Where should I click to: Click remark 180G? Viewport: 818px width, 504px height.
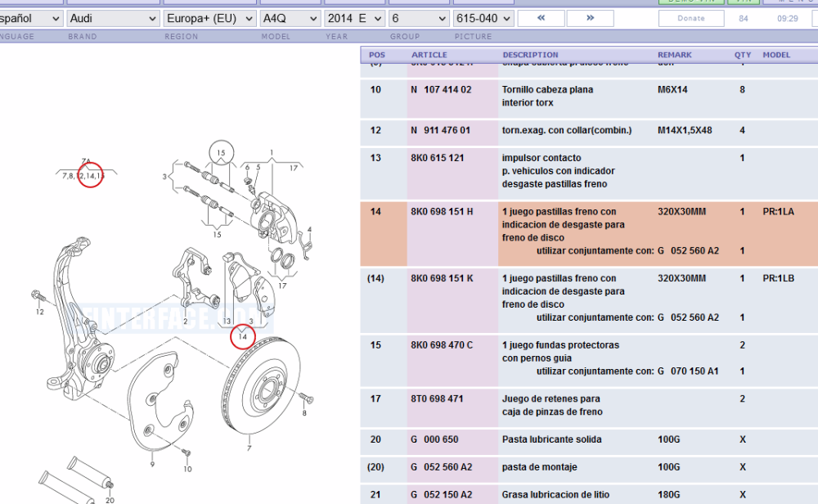(669, 495)
